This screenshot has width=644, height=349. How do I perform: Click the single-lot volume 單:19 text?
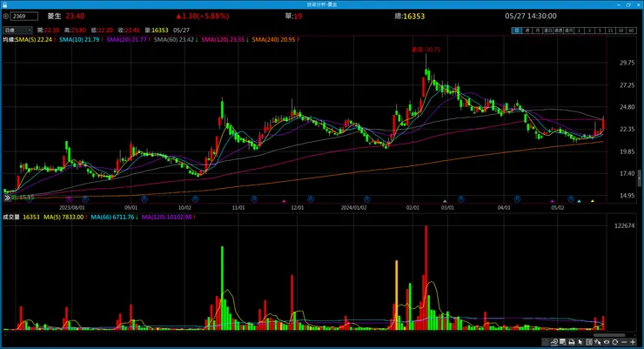pos(293,16)
